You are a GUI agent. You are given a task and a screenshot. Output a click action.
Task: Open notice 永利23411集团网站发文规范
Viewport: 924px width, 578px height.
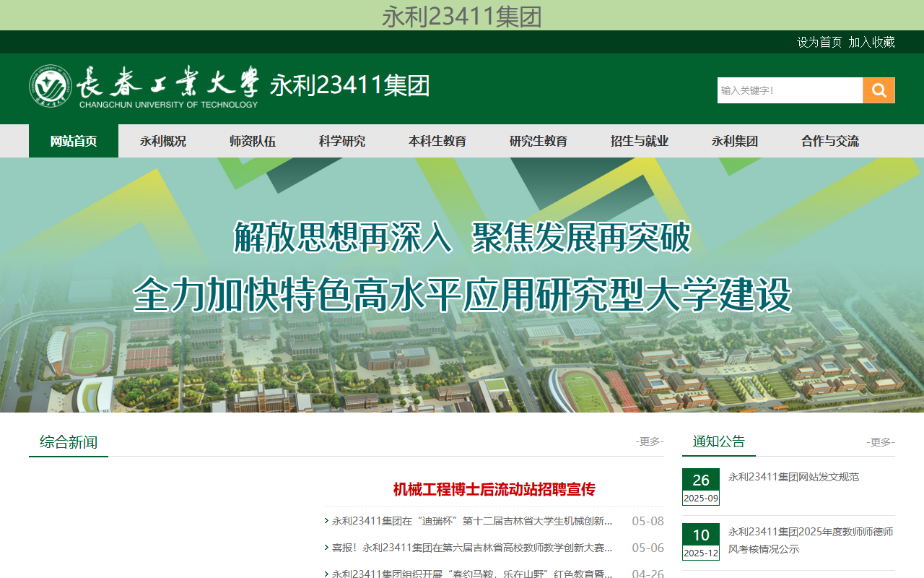793,477
